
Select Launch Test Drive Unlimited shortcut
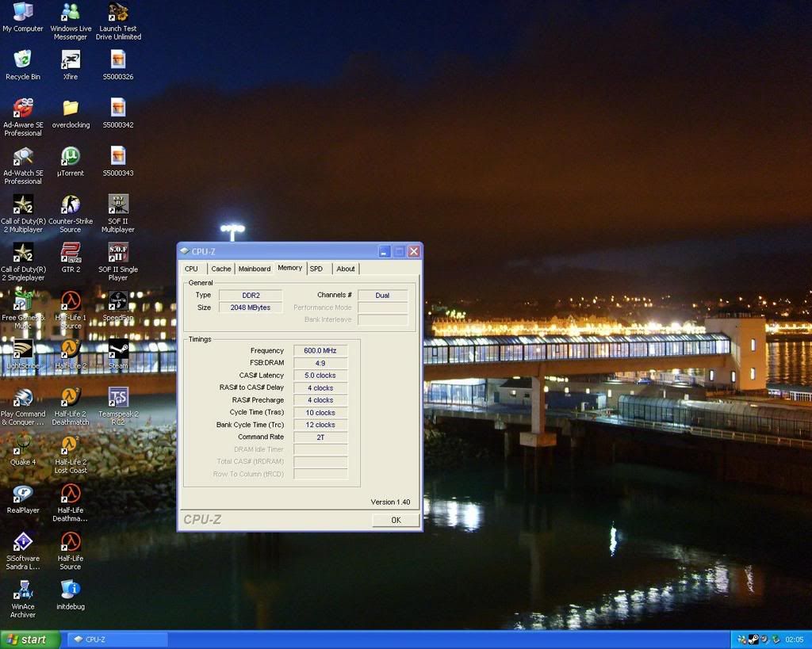pyautogui.click(x=118, y=21)
